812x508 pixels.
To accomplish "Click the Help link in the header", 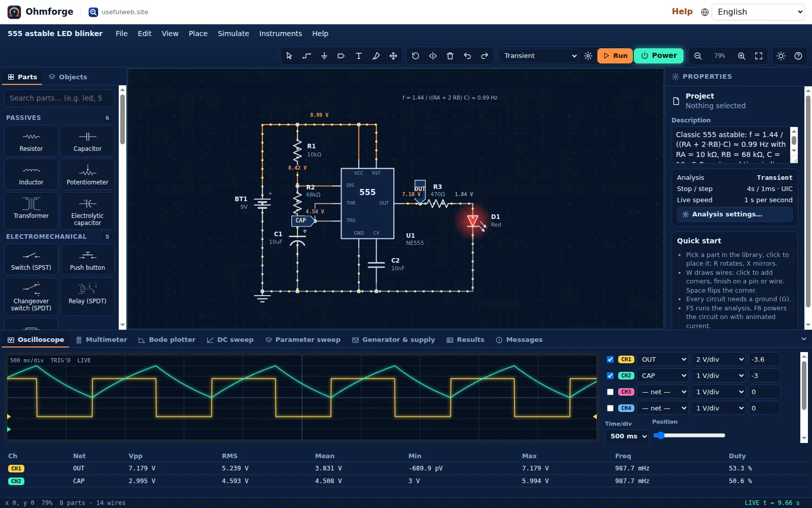I will (x=682, y=12).
